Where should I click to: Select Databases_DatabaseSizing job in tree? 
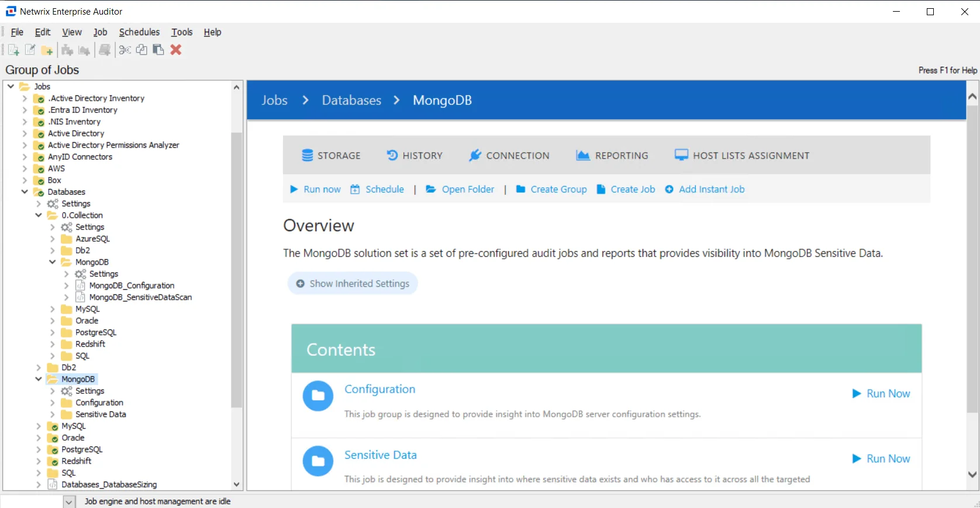point(109,485)
